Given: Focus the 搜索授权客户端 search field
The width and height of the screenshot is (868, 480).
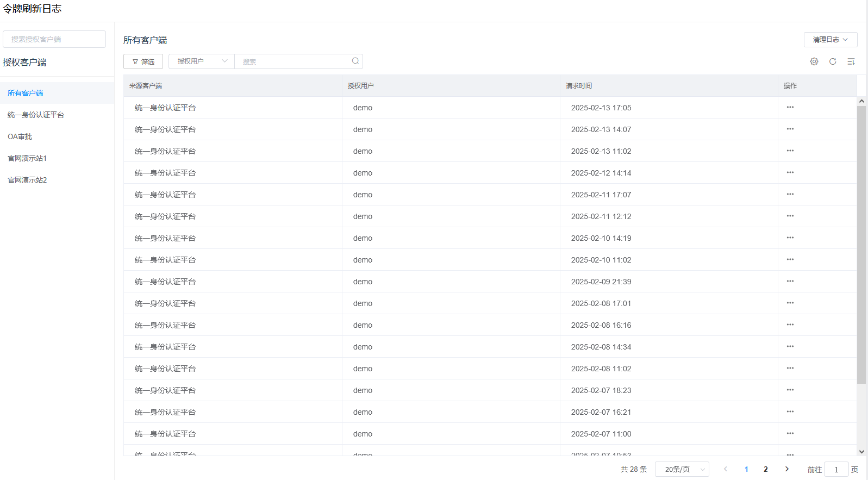Looking at the screenshot, I should coord(54,39).
